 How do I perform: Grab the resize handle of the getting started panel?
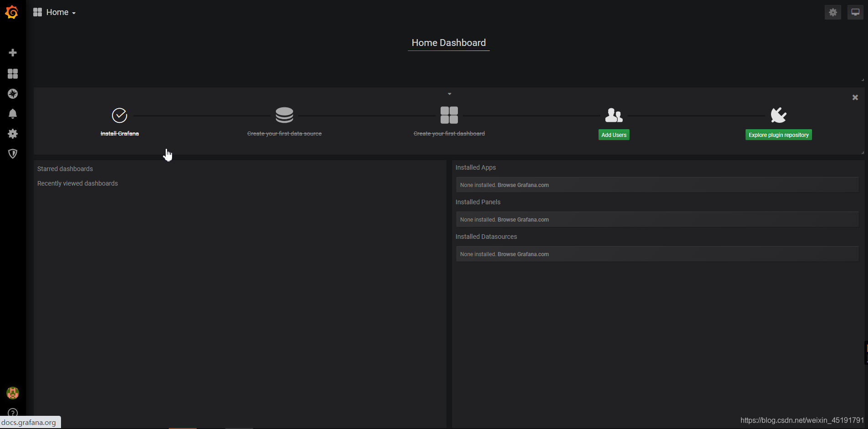pyautogui.click(x=863, y=152)
